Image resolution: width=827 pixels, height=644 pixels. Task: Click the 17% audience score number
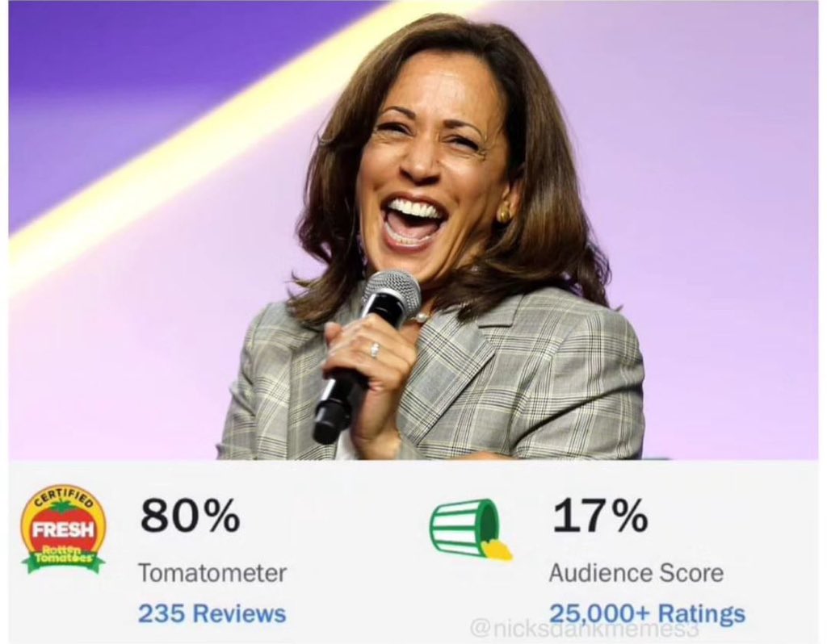pos(599,516)
